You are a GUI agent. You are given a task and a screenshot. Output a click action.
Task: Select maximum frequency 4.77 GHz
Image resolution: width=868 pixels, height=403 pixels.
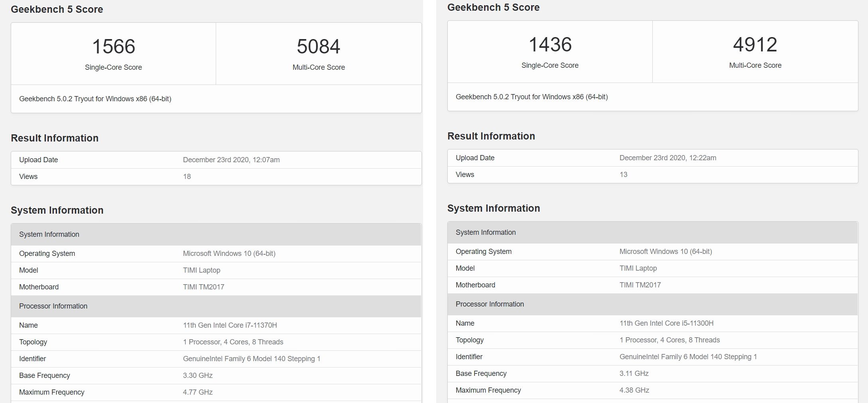(x=198, y=392)
